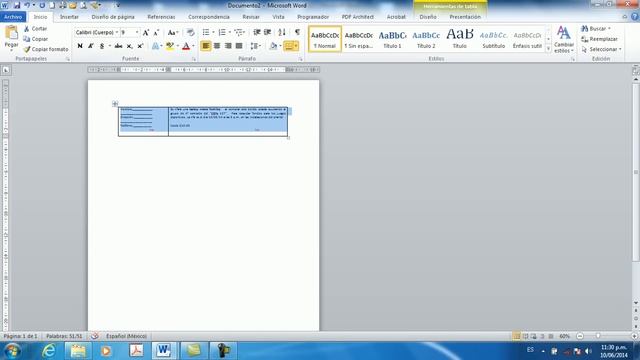Open the Windows Start menu
640x360 pixels.
coord(12,351)
